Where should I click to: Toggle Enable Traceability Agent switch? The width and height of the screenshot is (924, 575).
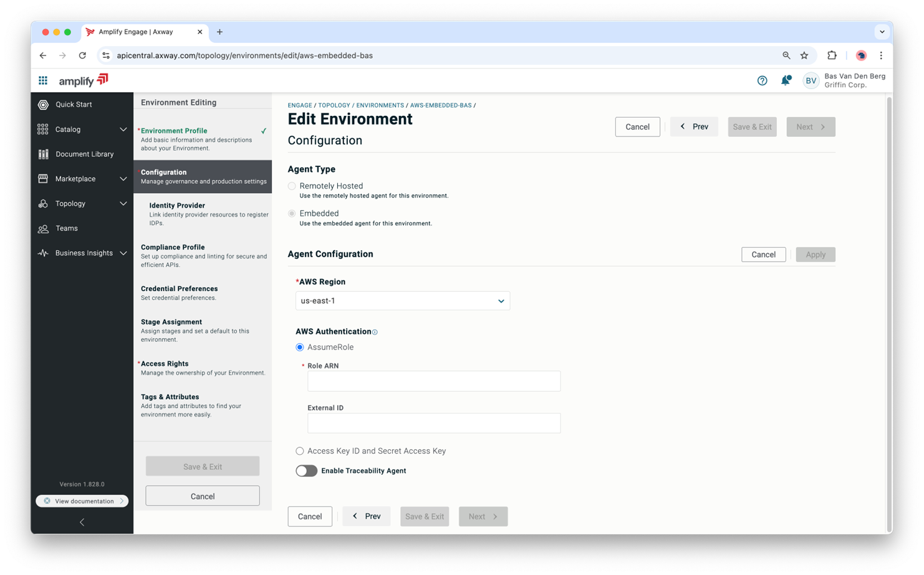pyautogui.click(x=306, y=471)
